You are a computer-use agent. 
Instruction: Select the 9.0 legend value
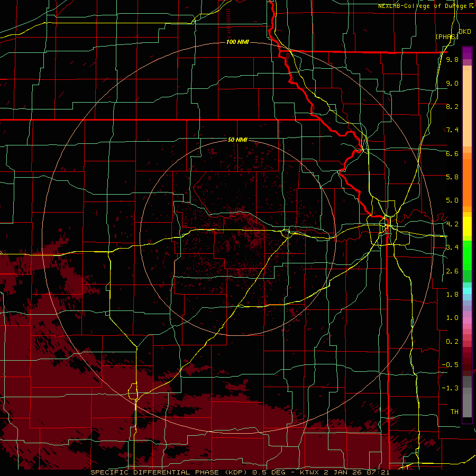(452, 83)
